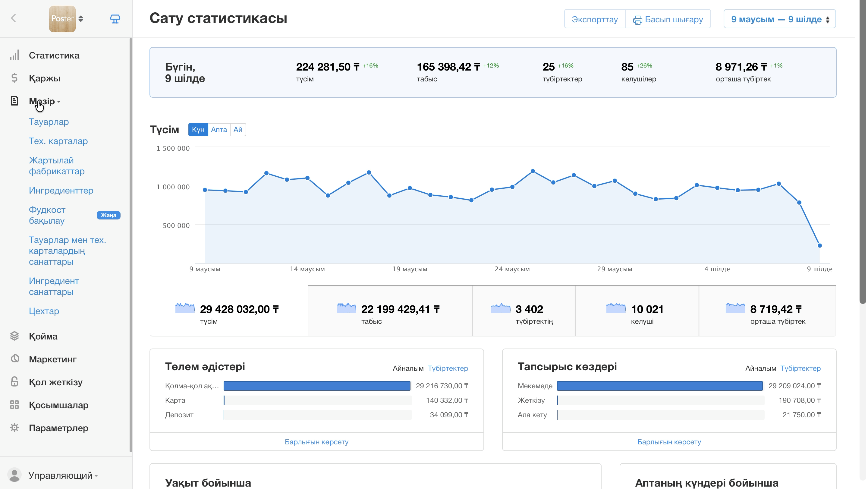Switch Төлем әдістері to Түбіртектер view
Viewport: 868px width, 489px height.
pos(448,368)
